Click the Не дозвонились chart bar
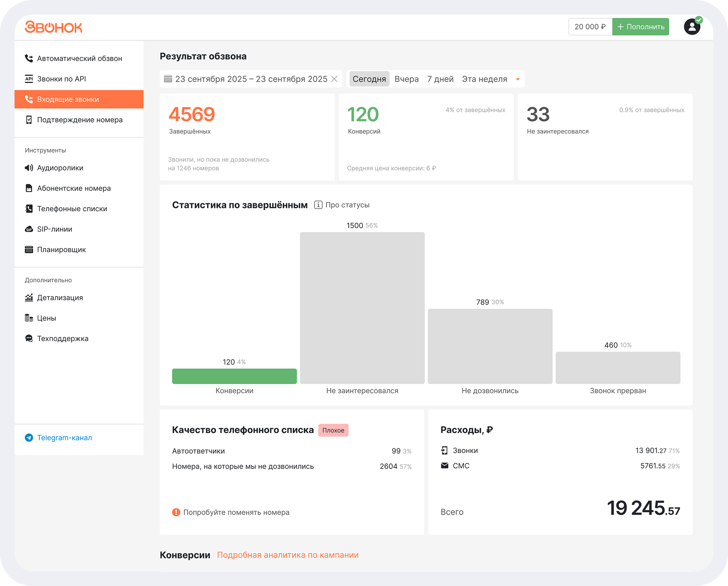 click(490, 346)
